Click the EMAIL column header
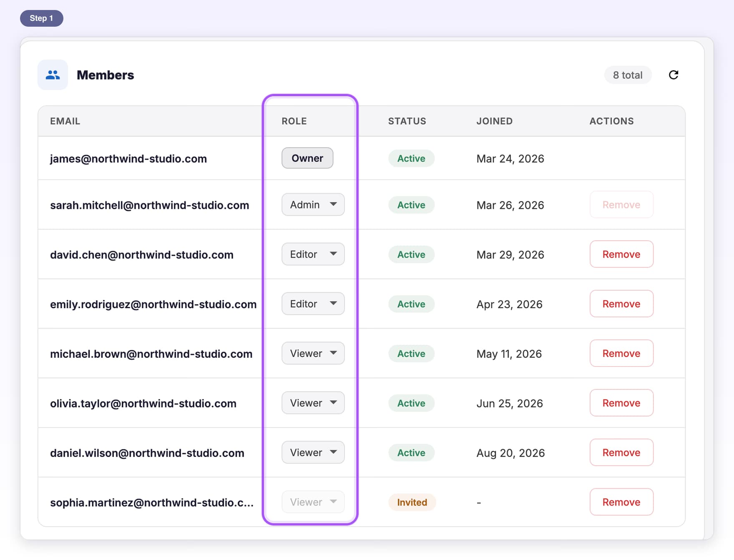Screen dimensions: 734x560 pyautogui.click(x=65, y=121)
